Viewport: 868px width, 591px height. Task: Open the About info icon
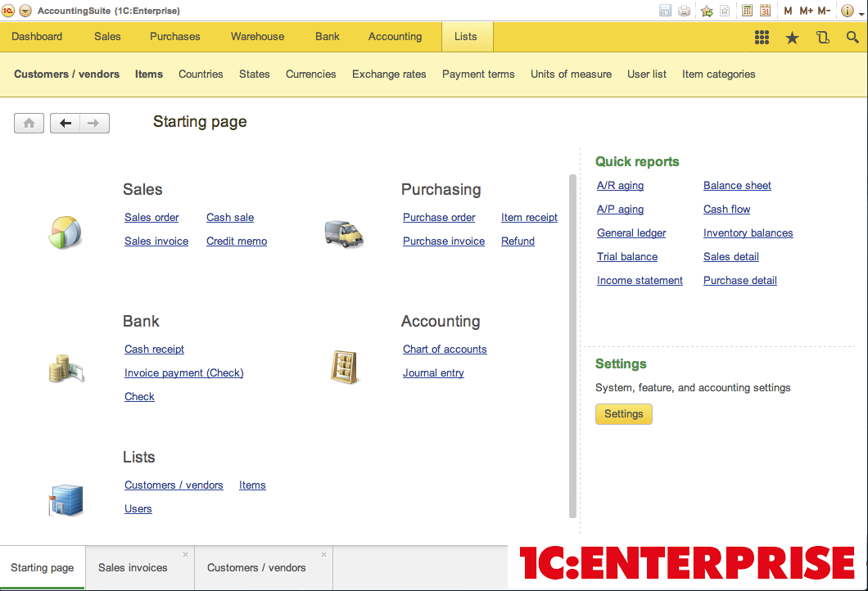(847, 11)
